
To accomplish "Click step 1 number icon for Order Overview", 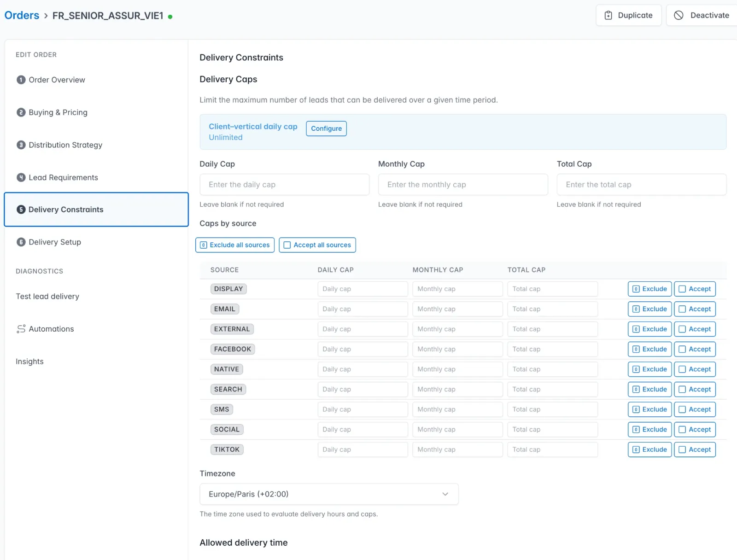I will point(21,80).
